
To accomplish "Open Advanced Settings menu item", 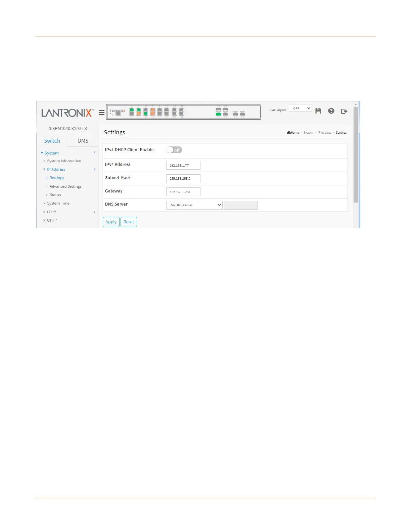I will [x=65, y=186].
